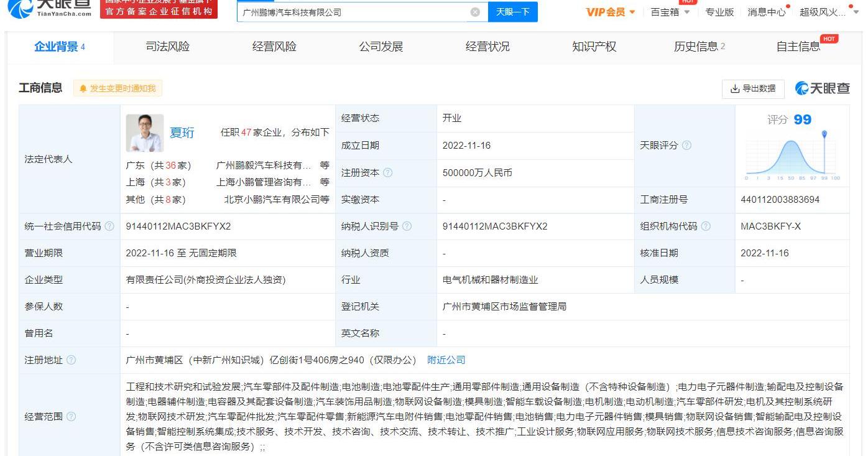Click help icon next to 经营范围
This screenshot has height=456, width=868.
72,417
